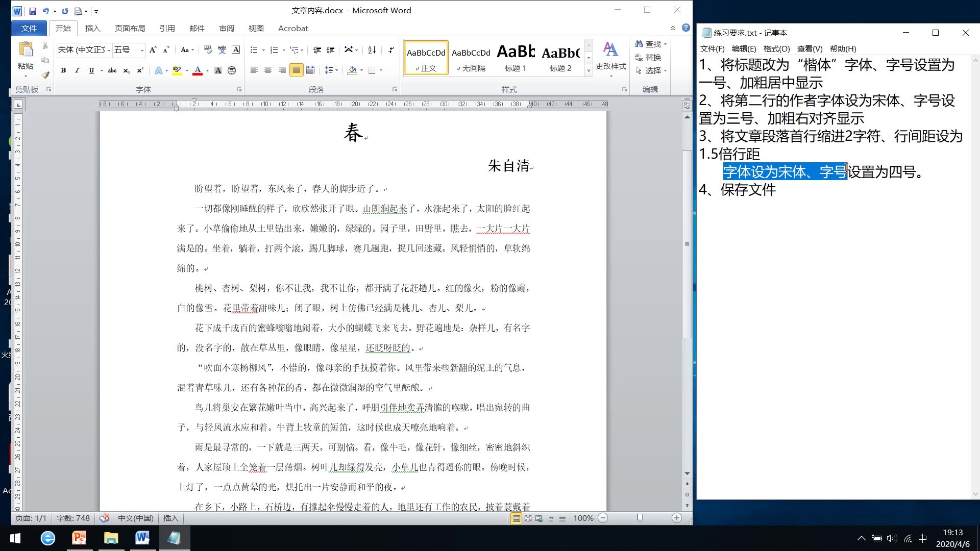Open the 格式 menu in Notepad
This screenshot has height=551, width=980.
click(x=775, y=49)
